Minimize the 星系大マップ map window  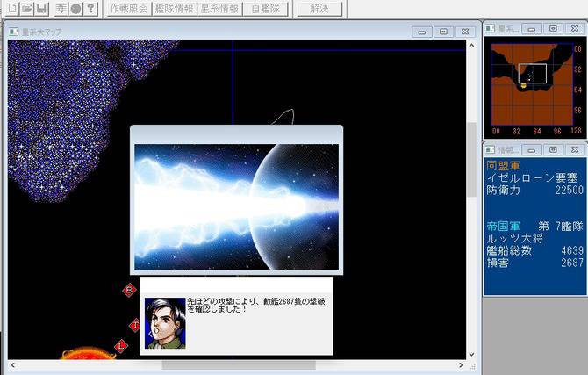pyautogui.click(x=422, y=32)
